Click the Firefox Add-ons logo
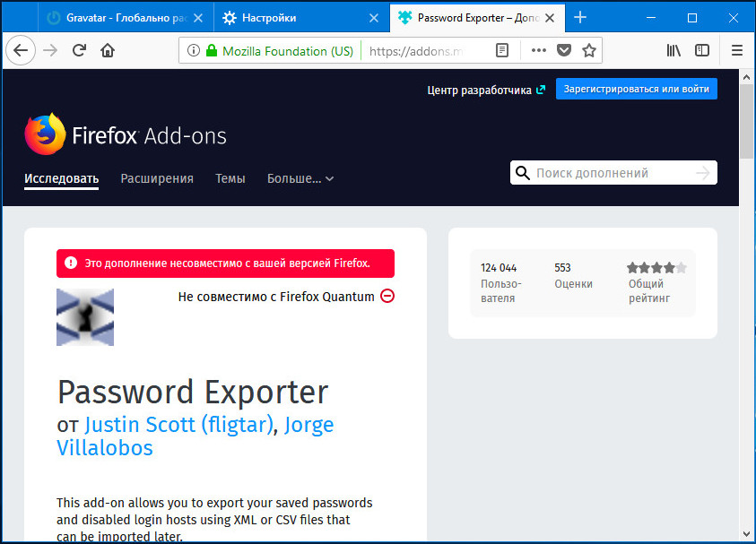756x544 pixels. click(126, 134)
